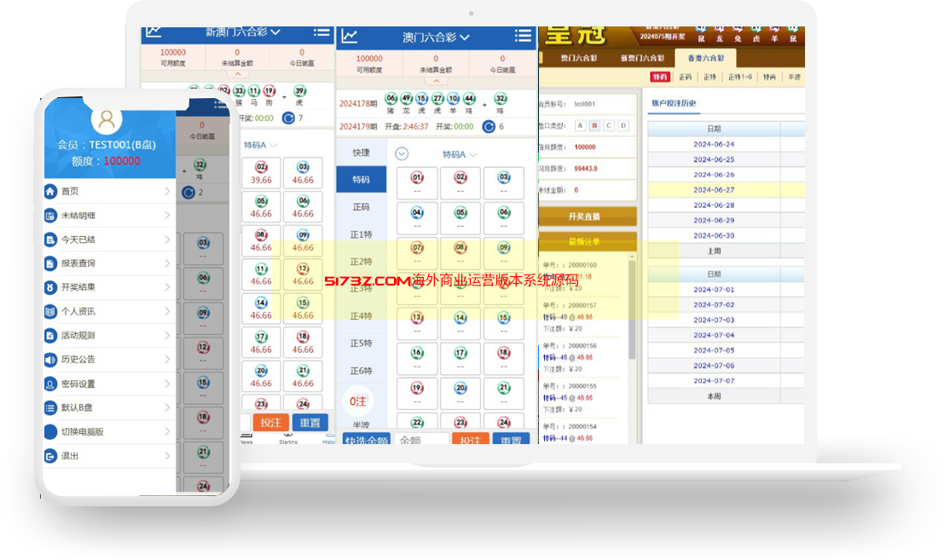Select 盘口类型 option D
The image size is (950, 560).
[623, 125]
